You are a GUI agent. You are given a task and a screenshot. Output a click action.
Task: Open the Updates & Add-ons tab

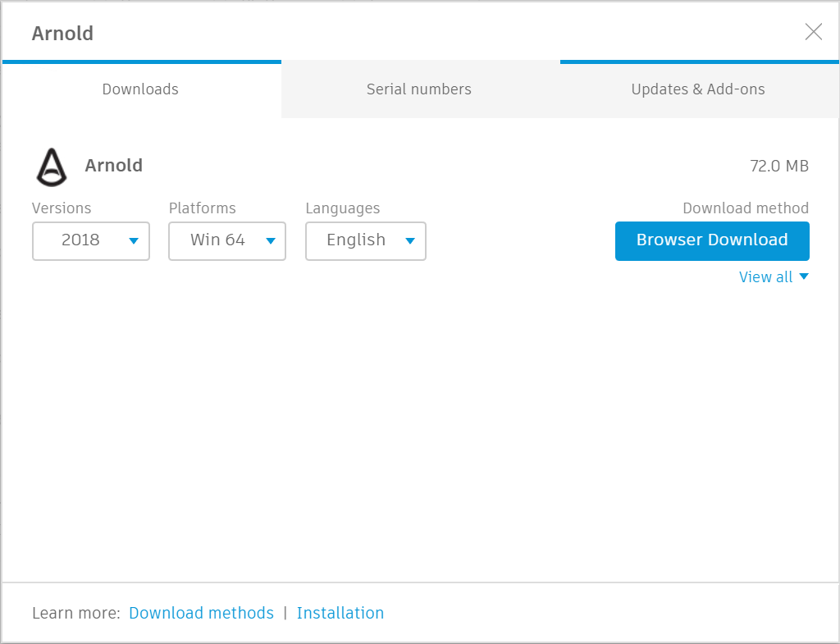698,89
